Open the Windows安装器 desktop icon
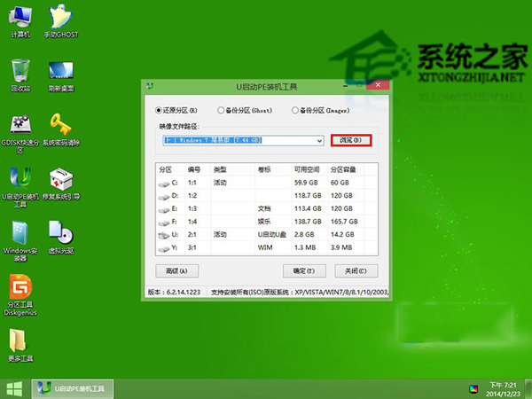Viewport: 532px width, 399px height. [x=20, y=241]
